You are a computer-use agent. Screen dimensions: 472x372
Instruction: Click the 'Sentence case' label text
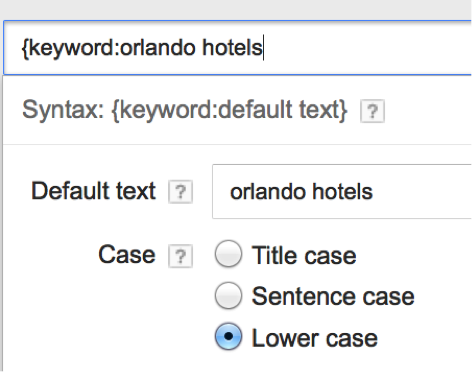tap(333, 296)
